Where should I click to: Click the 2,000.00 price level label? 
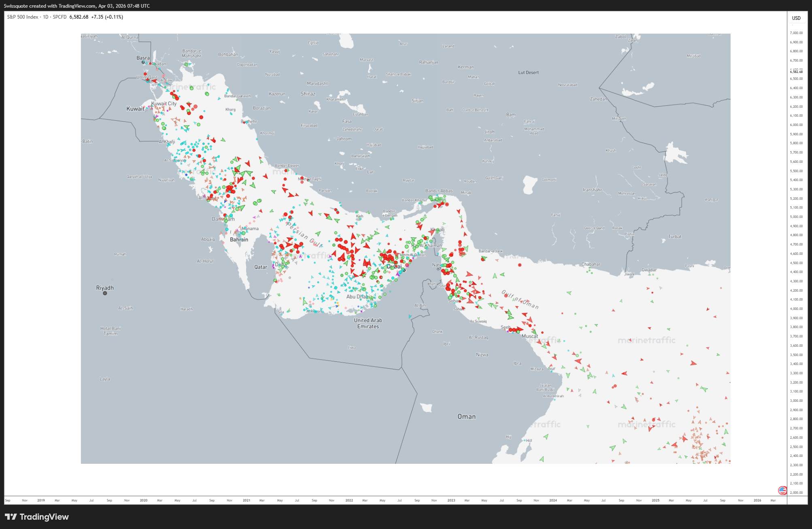(796, 493)
